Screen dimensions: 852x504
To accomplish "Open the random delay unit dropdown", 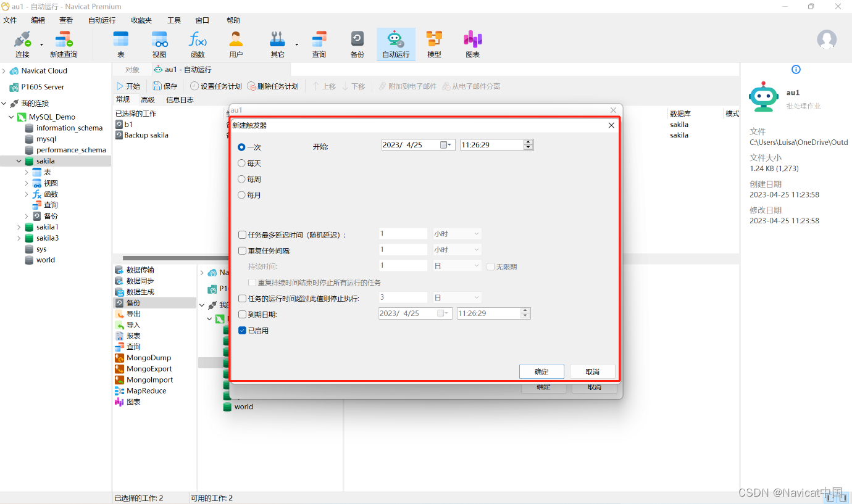I will pyautogui.click(x=457, y=234).
